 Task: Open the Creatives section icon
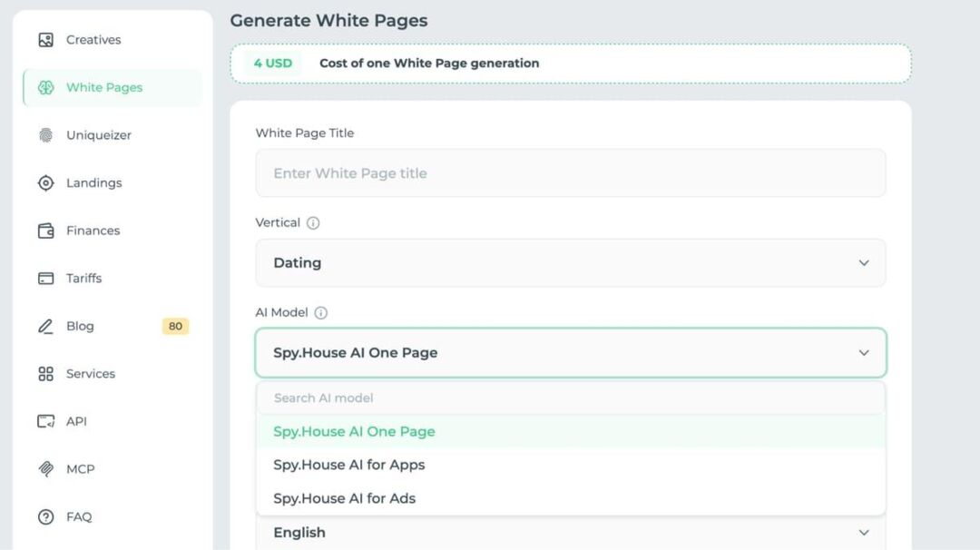pos(45,40)
